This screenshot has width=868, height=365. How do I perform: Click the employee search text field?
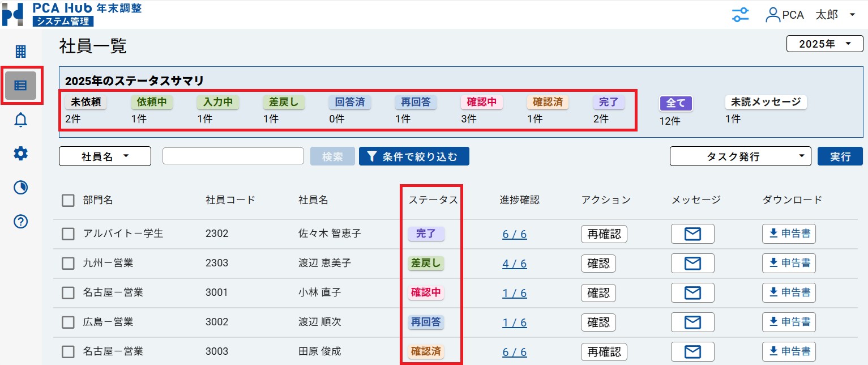[x=233, y=156]
